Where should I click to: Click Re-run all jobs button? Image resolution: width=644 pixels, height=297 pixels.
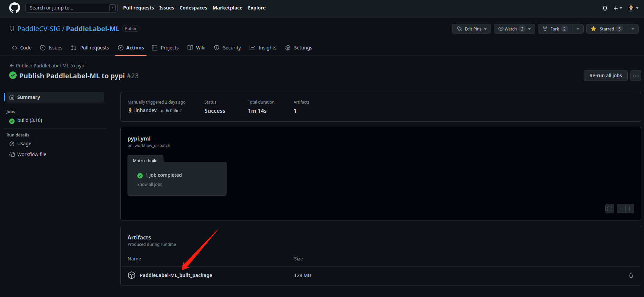605,76
